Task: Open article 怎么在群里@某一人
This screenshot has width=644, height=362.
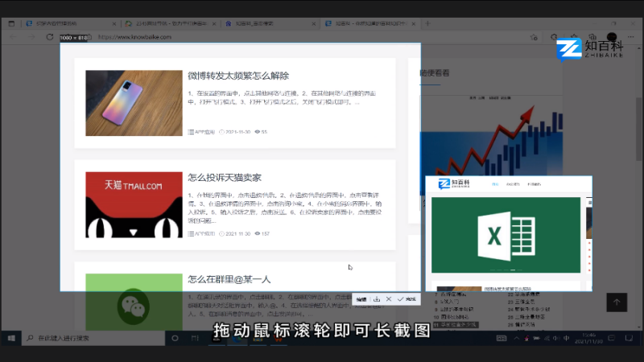Action: coord(229,279)
